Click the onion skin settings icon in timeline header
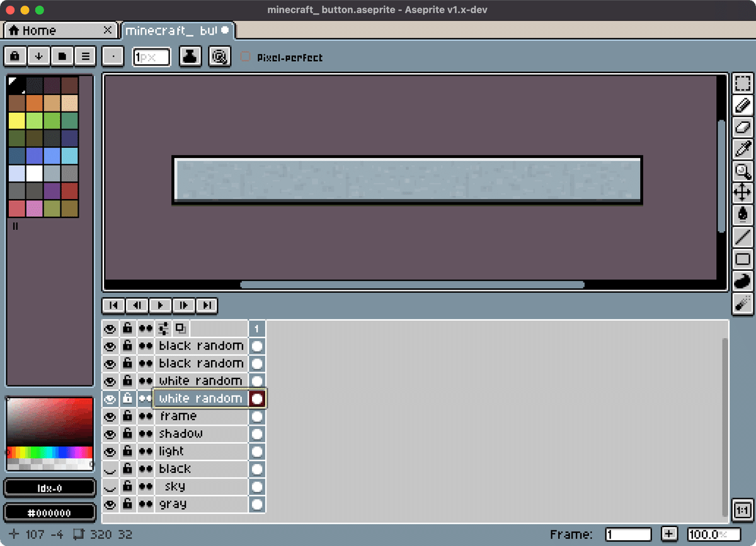Image resolution: width=756 pixels, height=546 pixels. [x=164, y=328]
